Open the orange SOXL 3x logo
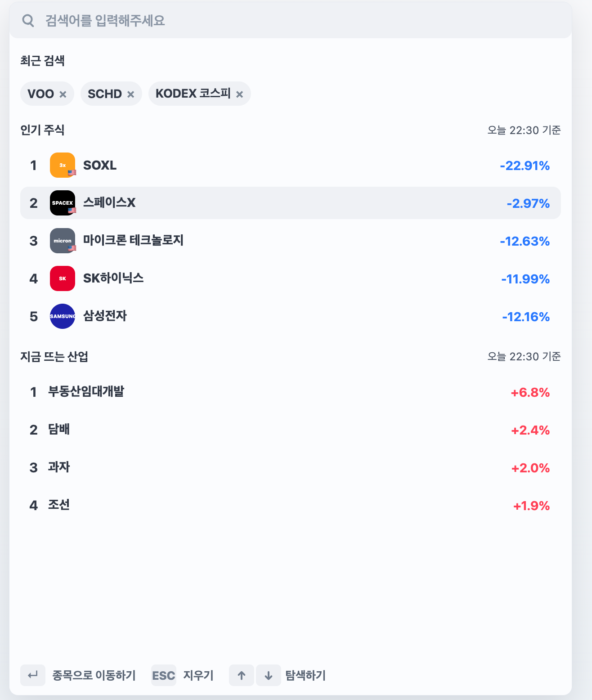Image resolution: width=592 pixels, height=700 pixels. tap(63, 165)
